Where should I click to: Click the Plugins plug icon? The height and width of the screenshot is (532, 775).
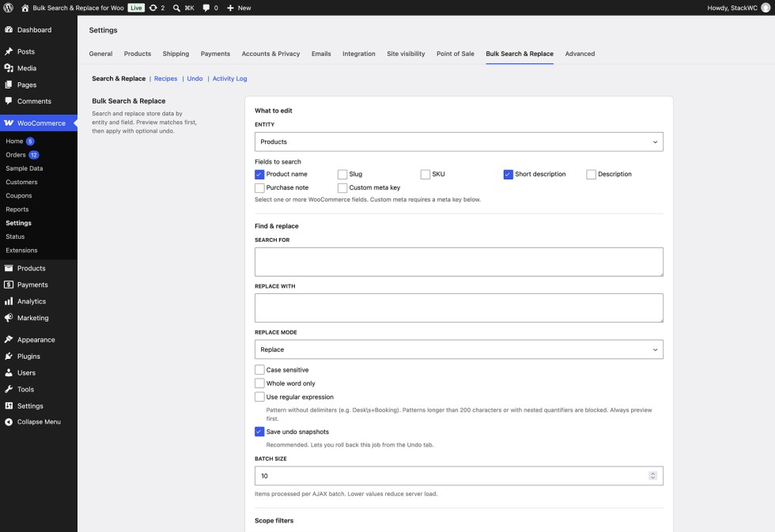pos(9,357)
